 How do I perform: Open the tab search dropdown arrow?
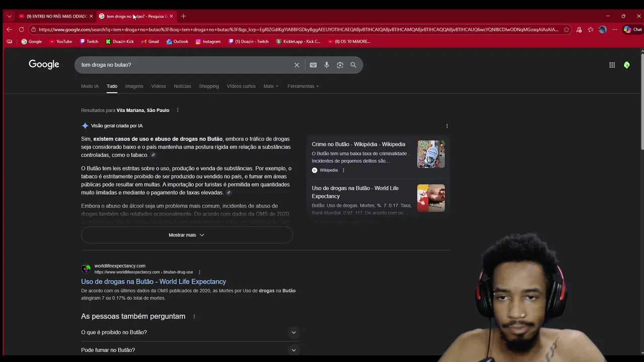pos(9,16)
